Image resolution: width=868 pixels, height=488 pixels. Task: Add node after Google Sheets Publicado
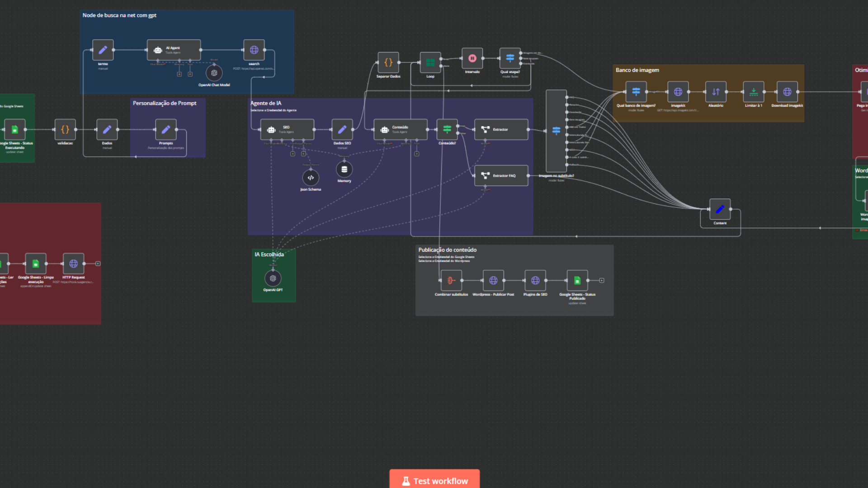(602, 281)
